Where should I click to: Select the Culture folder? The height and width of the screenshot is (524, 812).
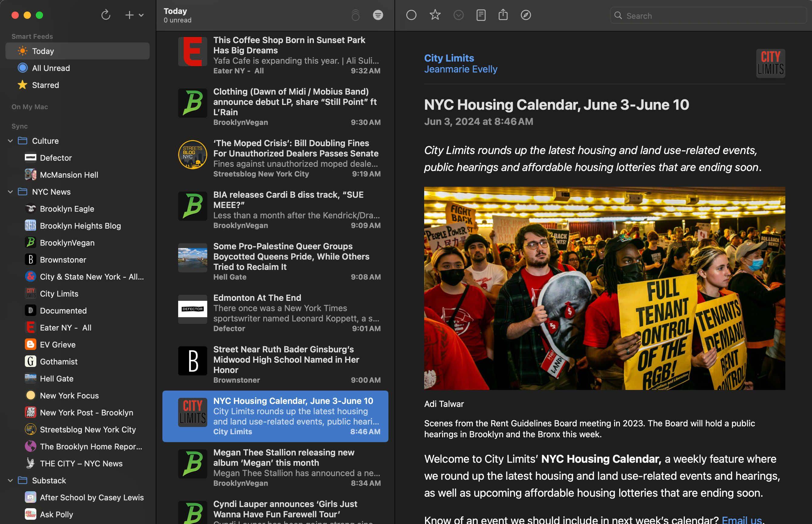(x=78, y=141)
